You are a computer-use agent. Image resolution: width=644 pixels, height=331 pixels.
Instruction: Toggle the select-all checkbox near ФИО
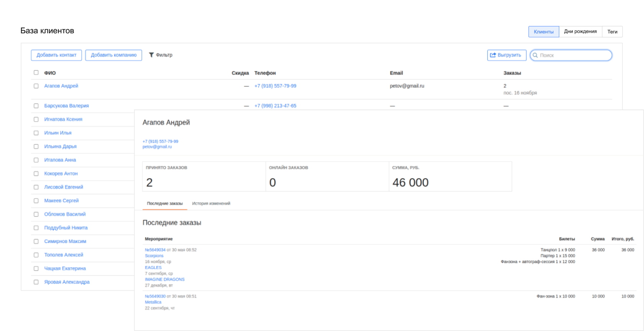36,72
